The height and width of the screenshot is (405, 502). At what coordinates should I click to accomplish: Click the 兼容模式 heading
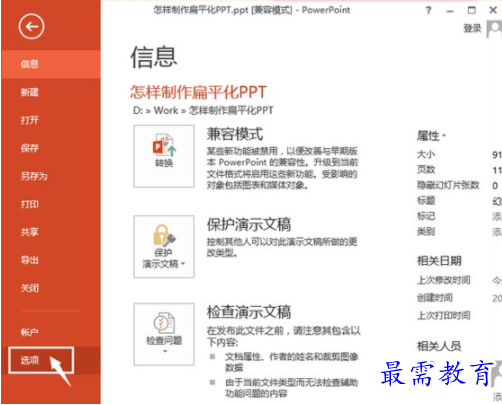click(235, 134)
